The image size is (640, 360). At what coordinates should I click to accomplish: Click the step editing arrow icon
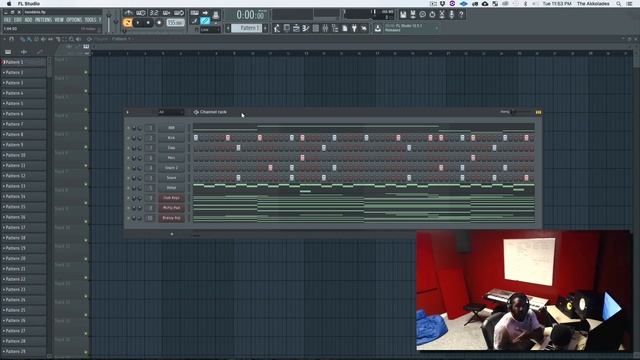(x=205, y=13)
